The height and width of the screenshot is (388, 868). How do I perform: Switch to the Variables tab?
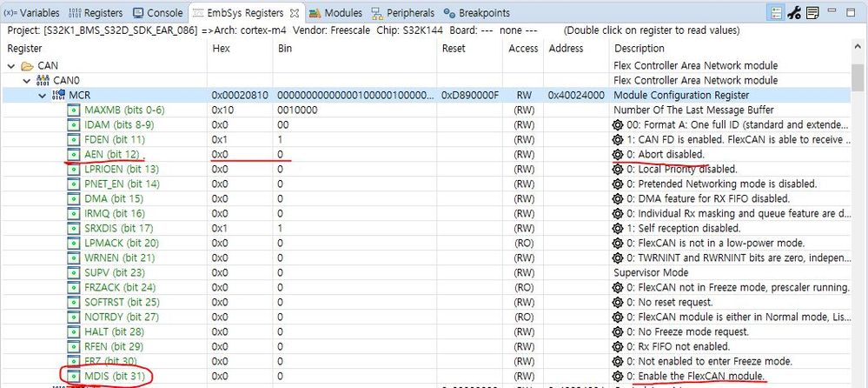click(32, 12)
